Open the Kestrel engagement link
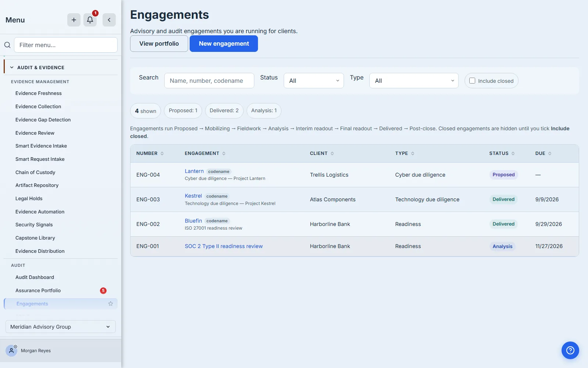The image size is (588, 368). (193, 196)
